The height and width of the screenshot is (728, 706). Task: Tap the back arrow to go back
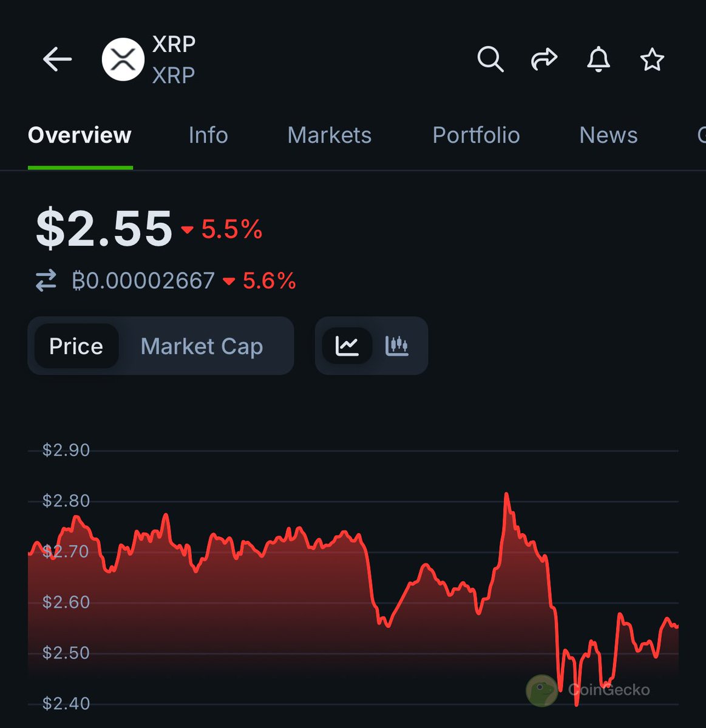point(56,59)
